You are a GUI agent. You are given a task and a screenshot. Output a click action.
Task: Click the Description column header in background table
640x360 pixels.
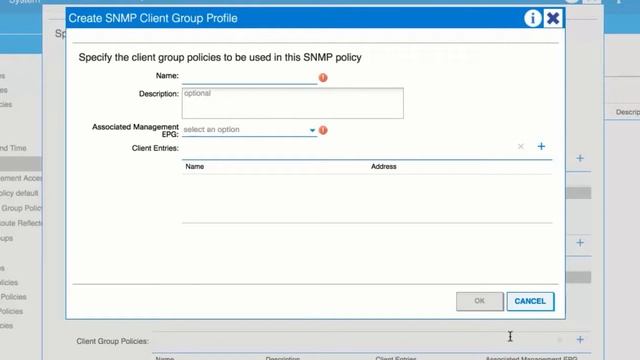[627, 112]
